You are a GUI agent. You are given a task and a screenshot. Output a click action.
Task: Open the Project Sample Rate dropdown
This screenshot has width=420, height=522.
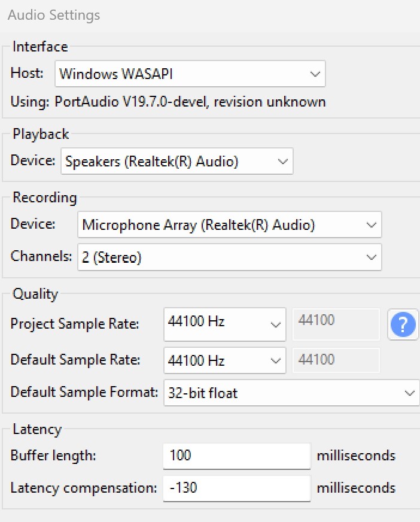tap(224, 324)
